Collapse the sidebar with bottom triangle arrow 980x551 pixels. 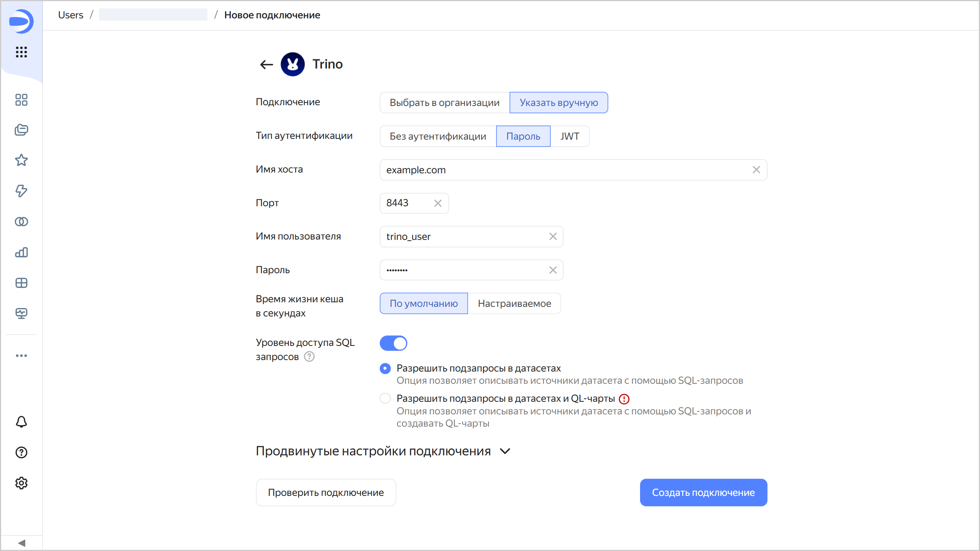[x=21, y=543]
